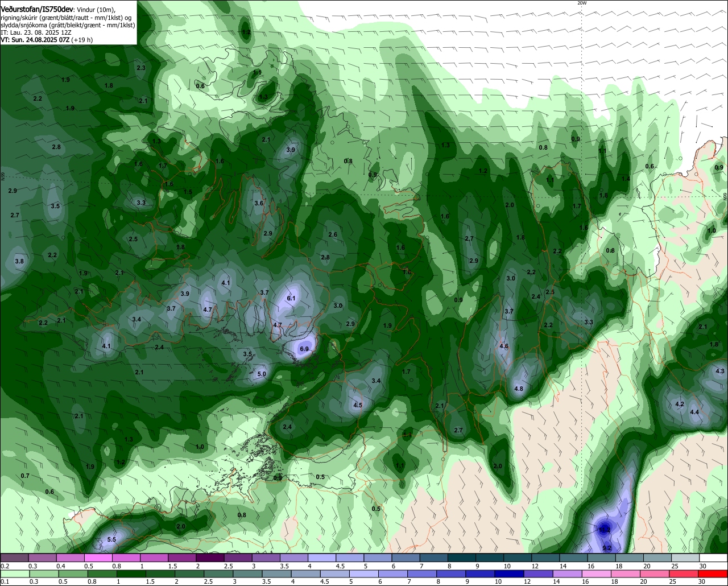Select the light grey 25 swatch in upper legend
Viewport: 728px width, 586px height.
click(685, 558)
